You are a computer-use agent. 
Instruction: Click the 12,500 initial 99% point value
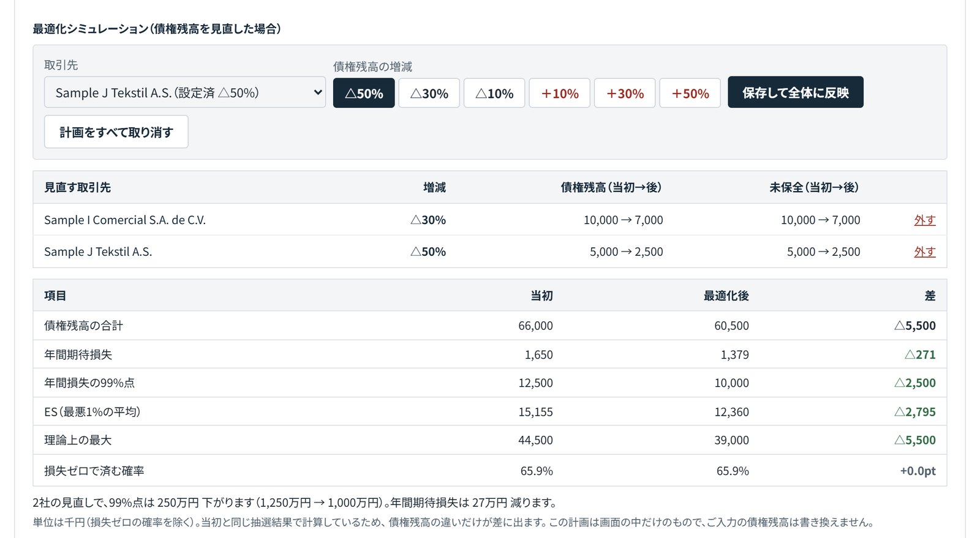pyautogui.click(x=535, y=383)
